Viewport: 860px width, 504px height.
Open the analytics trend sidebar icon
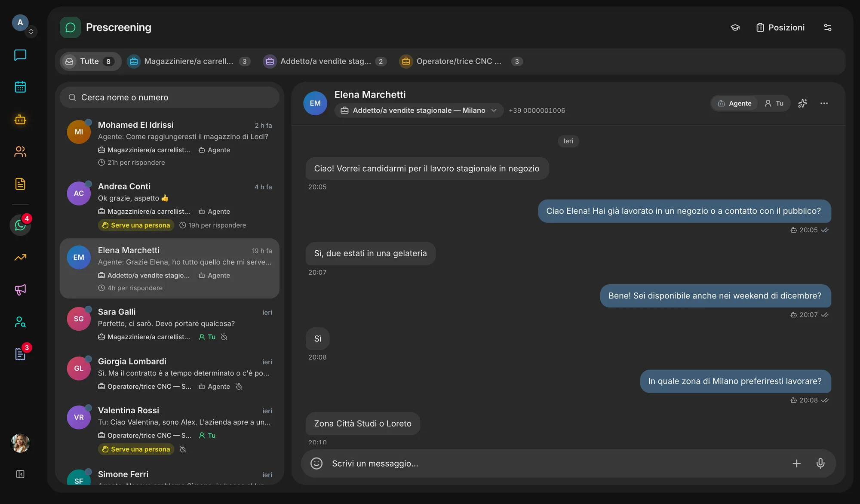pos(20,257)
